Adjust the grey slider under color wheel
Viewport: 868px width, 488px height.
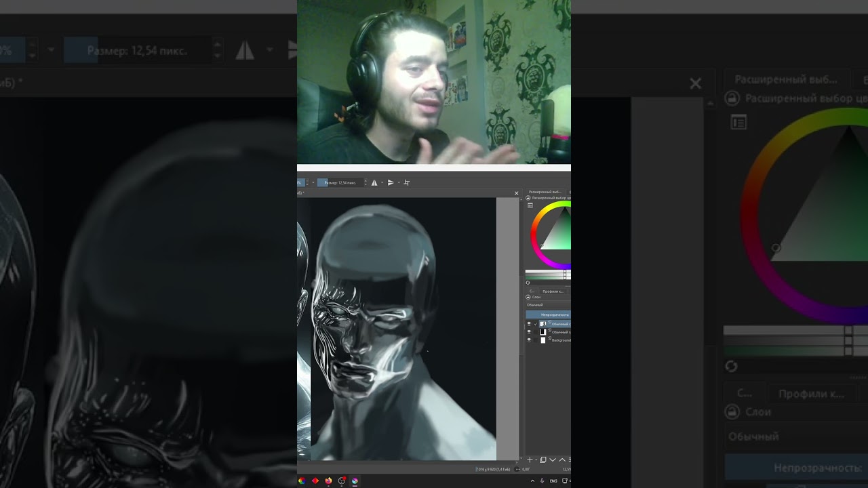pyautogui.click(x=548, y=273)
